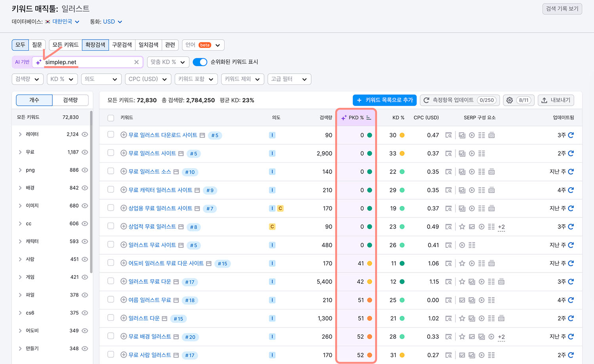This screenshot has width=594, height=364.
Task: Change the 대한민국 database selector
Action: [65, 22]
